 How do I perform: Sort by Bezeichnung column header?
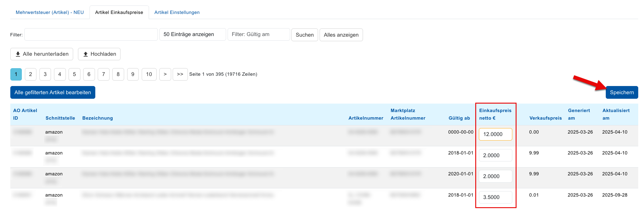[x=98, y=118]
